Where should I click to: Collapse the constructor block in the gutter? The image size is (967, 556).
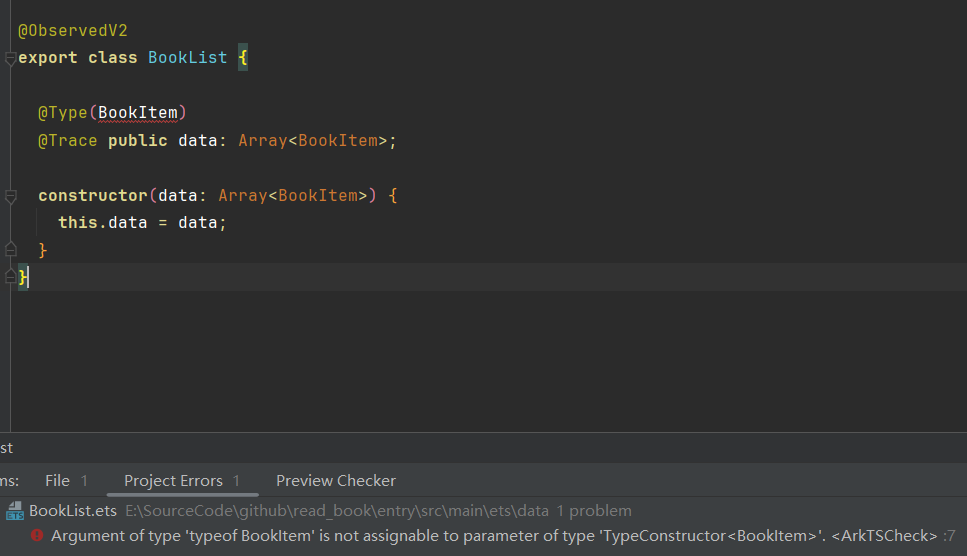10,196
